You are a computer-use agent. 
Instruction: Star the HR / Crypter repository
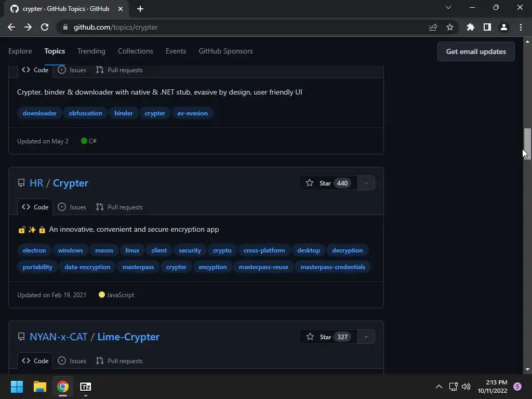328,183
